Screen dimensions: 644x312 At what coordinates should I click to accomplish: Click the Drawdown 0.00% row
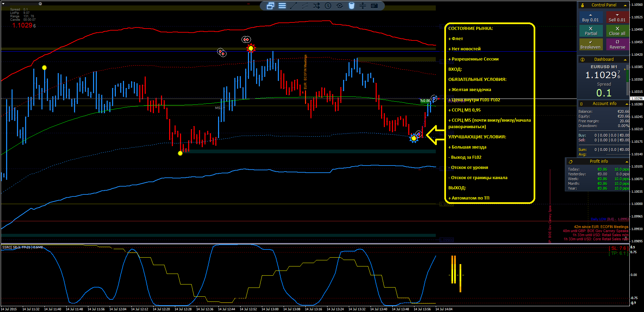(x=604, y=126)
